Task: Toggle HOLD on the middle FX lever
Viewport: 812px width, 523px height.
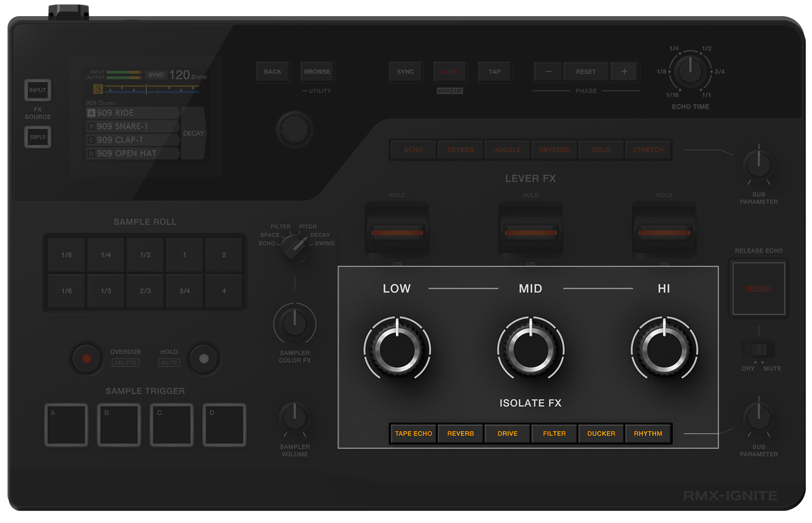Action: click(x=531, y=195)
